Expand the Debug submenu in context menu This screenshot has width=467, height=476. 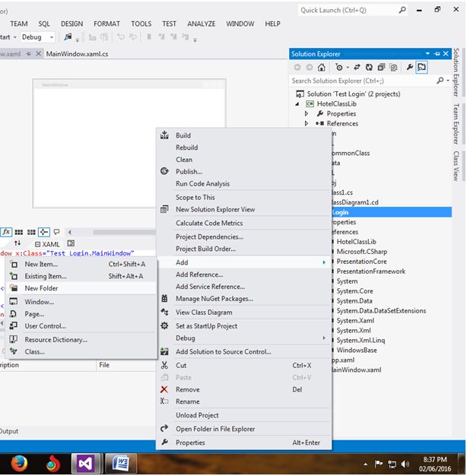(324, 338)
